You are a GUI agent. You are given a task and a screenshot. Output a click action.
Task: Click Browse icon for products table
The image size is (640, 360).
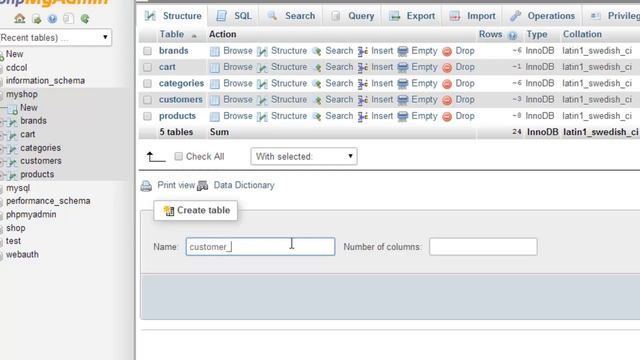(x=215, y=116)
